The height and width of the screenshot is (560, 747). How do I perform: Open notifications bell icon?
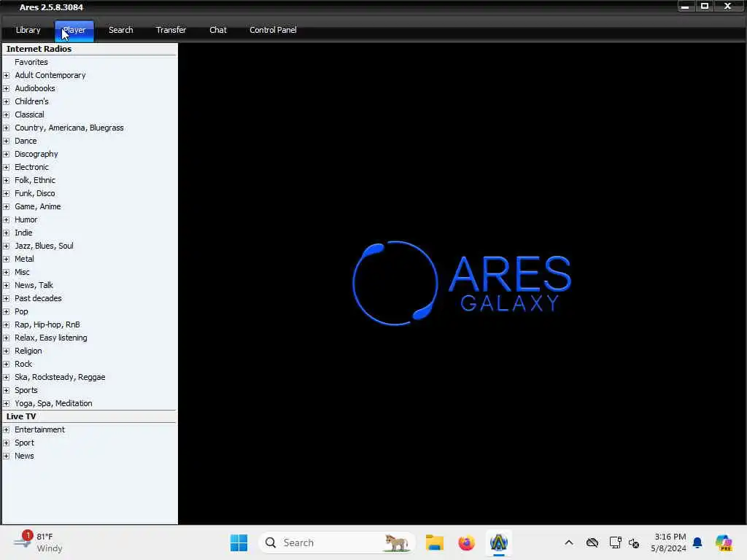697,542
